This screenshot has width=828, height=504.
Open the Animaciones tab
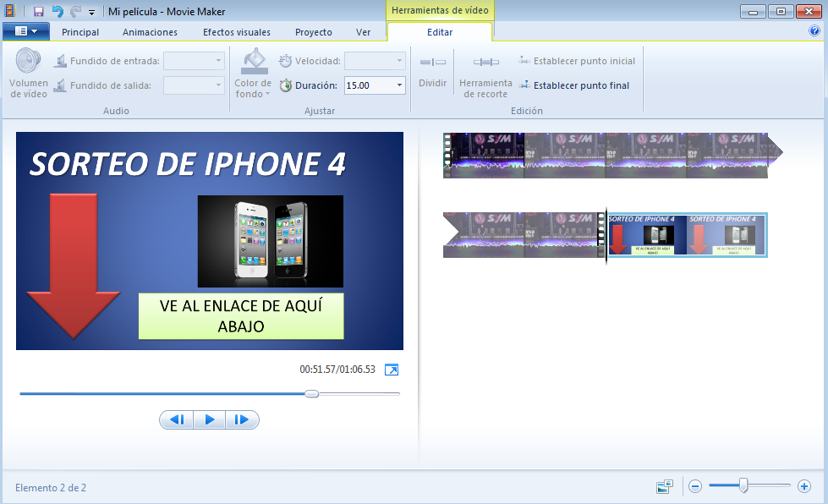point(150,32)
